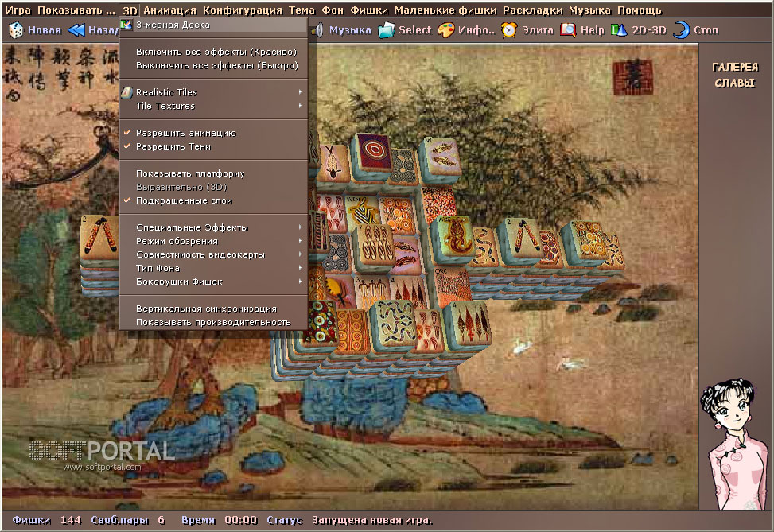Click the sticks tile at far left
The width and height of the screenshot is (774, 532).
(x=99, y=236)
